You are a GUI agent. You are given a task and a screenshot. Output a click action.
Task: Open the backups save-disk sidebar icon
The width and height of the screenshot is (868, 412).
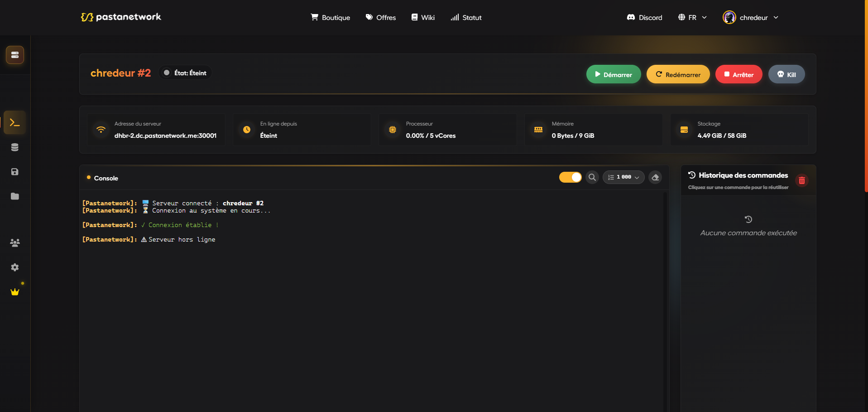click(15, 172)
